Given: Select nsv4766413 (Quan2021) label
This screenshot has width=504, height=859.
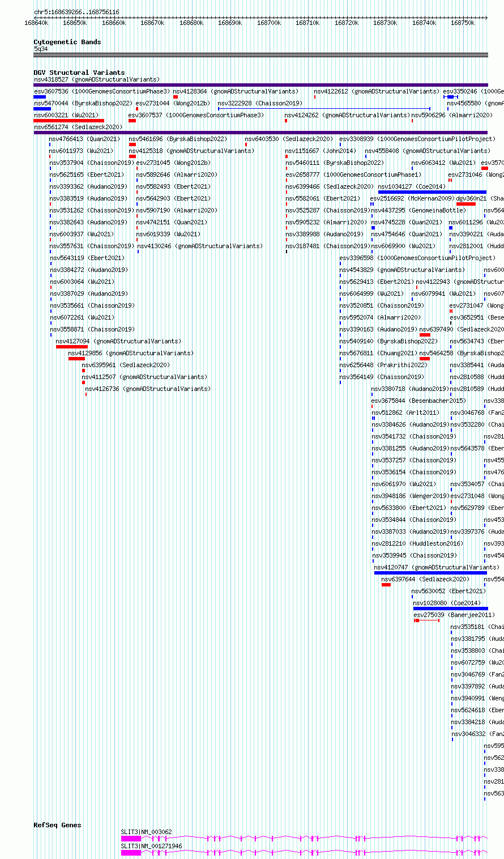Looking at the screenshot, I should point(85,139).
